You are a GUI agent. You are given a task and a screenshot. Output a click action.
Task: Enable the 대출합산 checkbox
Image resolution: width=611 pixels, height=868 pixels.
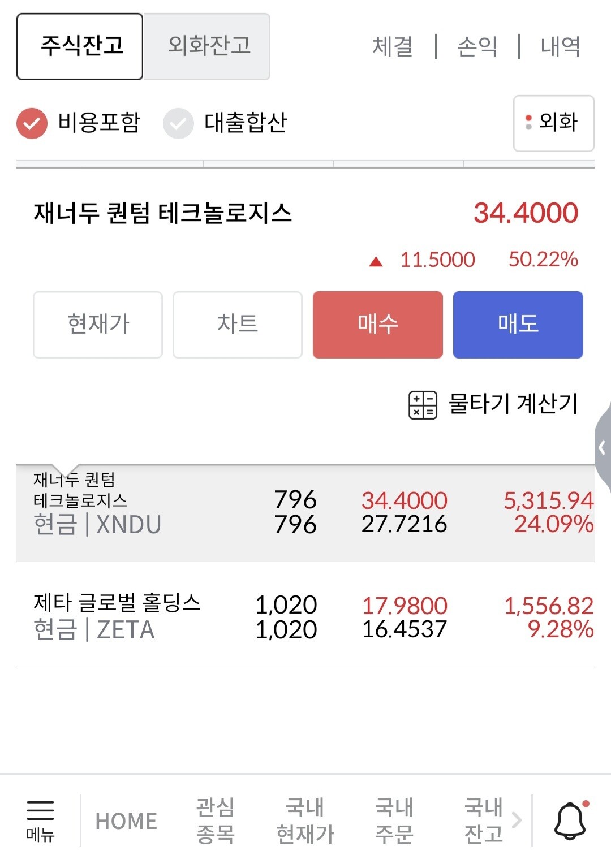[x=178, y=123]
